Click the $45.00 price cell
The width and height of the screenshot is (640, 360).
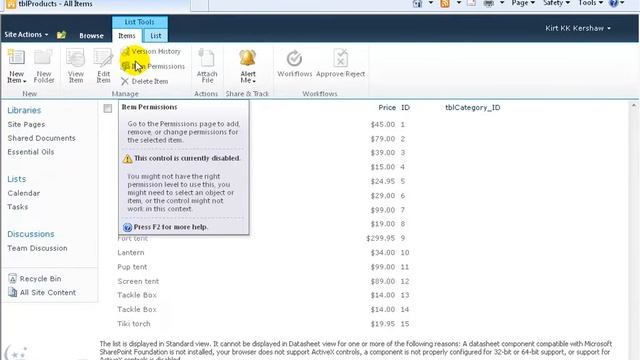[382, 124]
